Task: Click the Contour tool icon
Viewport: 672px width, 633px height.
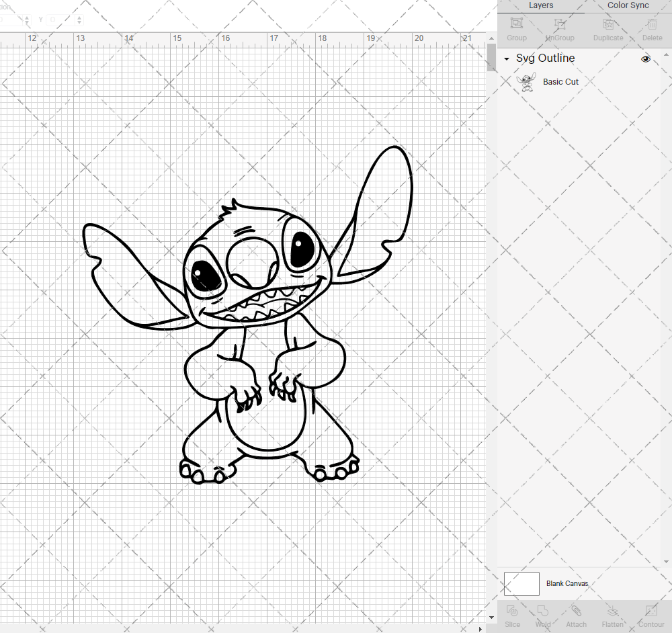Action: [x=651, y=611]
